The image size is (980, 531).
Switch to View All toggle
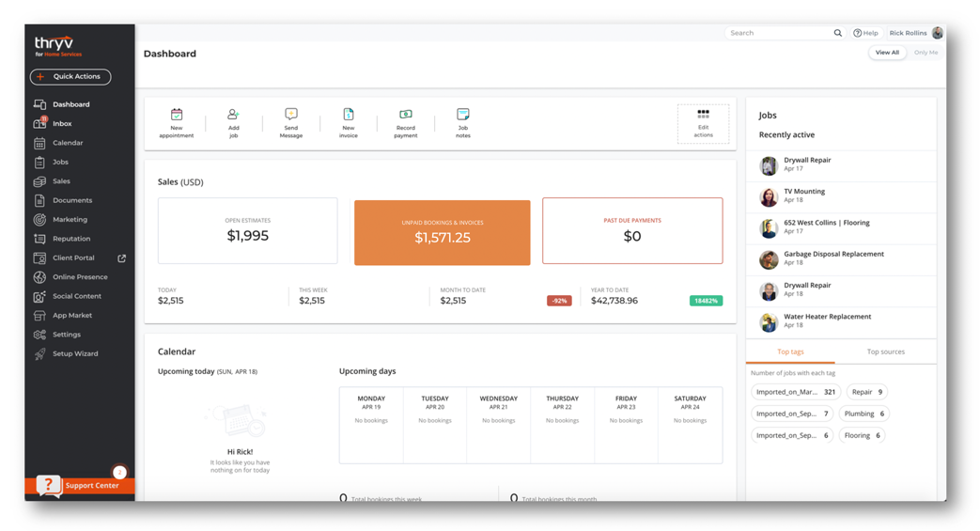tap(887, 53)
